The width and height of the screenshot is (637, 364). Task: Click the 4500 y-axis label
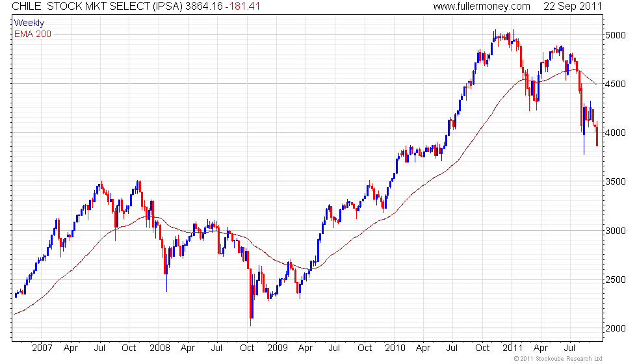(615, 84)
